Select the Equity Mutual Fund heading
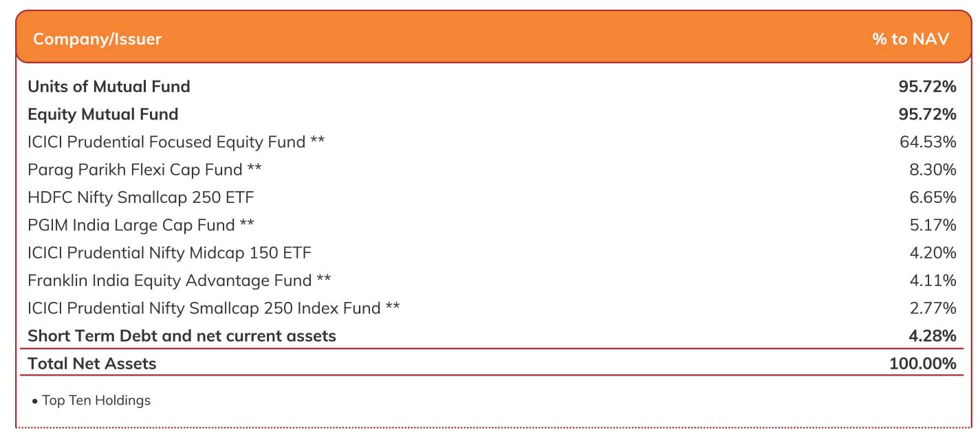Viewport: 980px width, 436px height. click(102, 114)
